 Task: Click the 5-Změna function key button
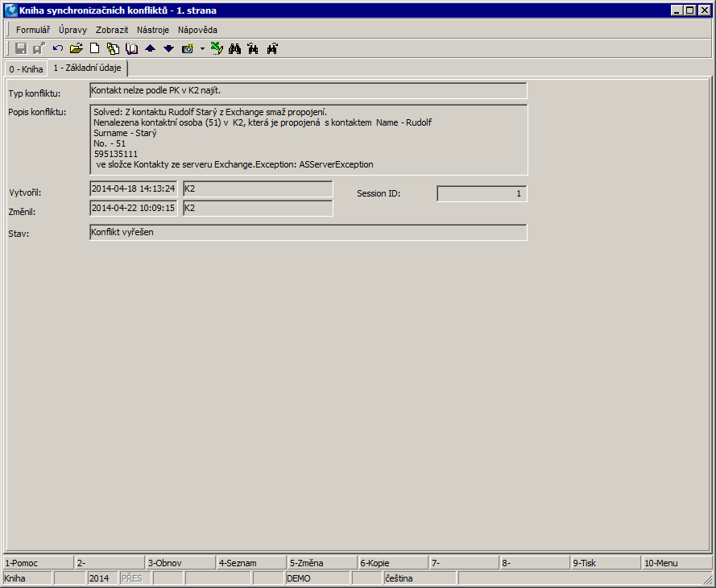tap(323, 563)
